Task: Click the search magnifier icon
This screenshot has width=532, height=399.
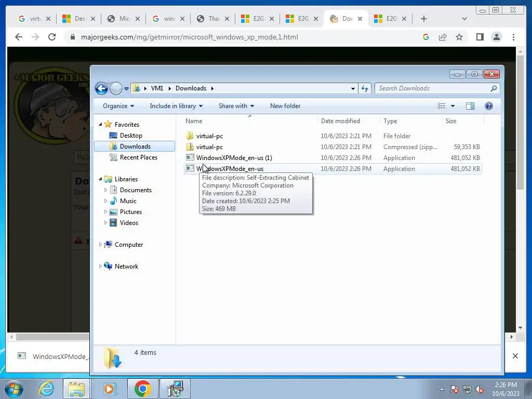Action: tap(494, 88)
